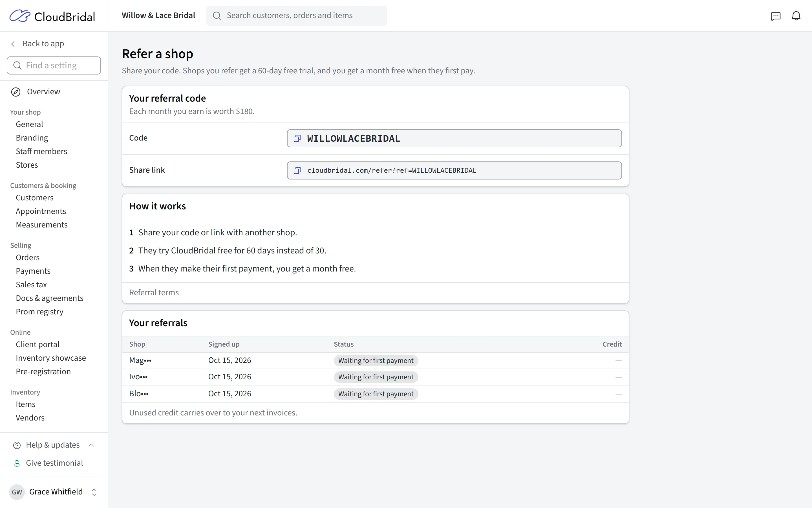
Task: Open Vendors settings
Action: coord(30,418)
